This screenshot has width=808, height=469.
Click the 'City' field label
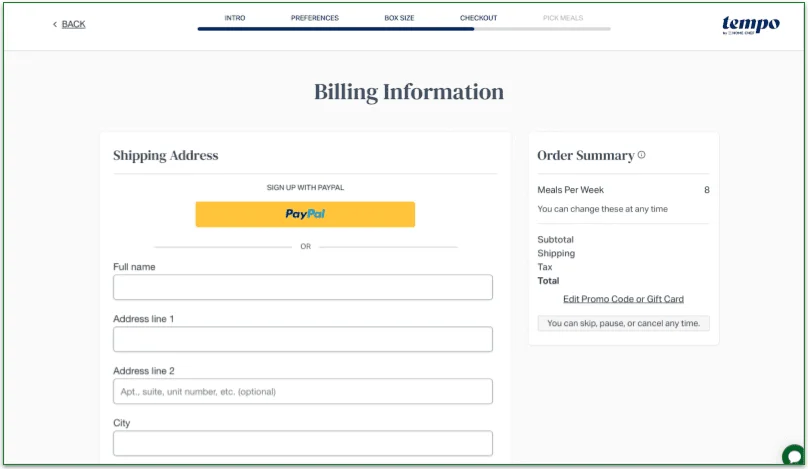click(x=122, y=423)
